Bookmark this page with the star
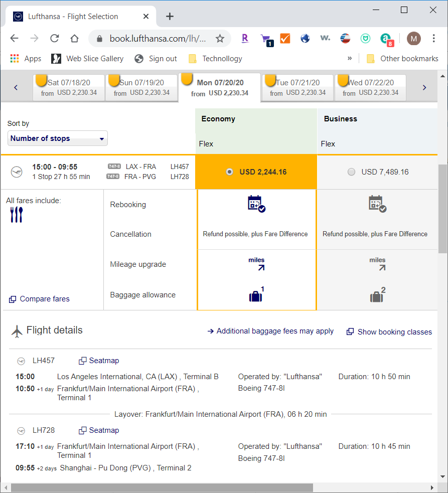Image resolution: width=448 pixels, height=493 pixels. click(220, 38)
